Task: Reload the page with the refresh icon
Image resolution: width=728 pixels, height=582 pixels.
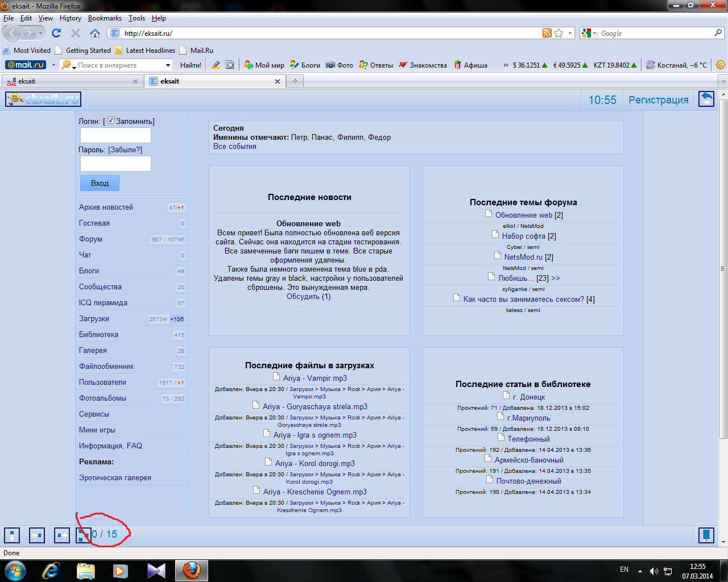Action: click(x=56, y=34)
